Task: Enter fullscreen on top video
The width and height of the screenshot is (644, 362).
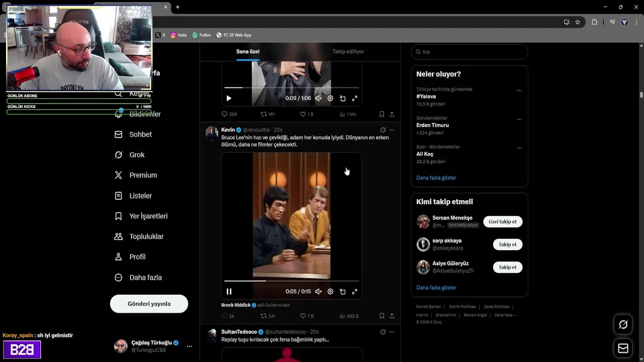Action: pos(355,99)
